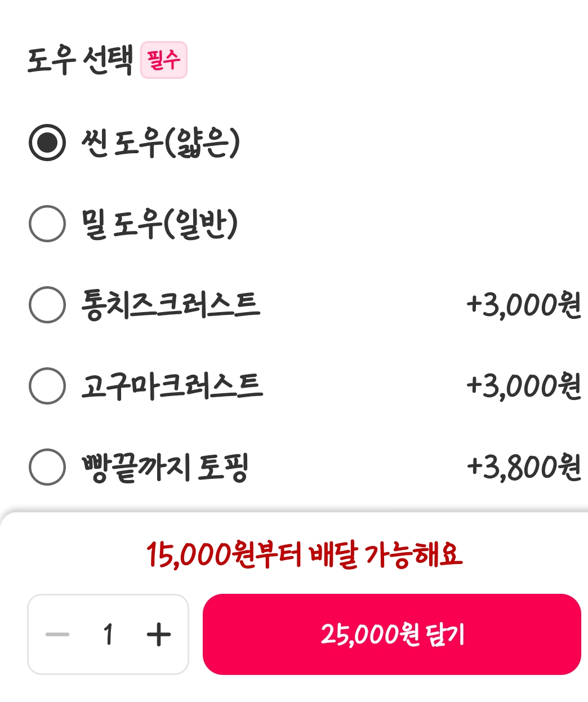This screenshot has height=702, width=588.
Task: Tap the 15,000원부터 배달 가능해요 notice
Action: tap(304, 554)
